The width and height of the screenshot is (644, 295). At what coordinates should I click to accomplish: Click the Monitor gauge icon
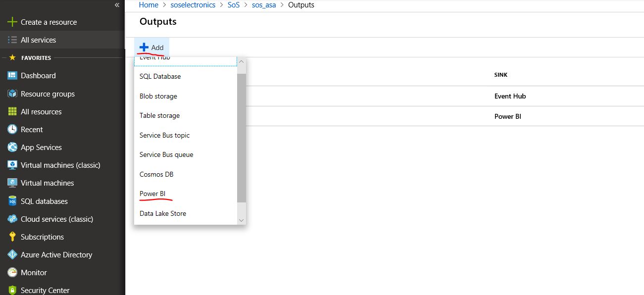tap(12, 272)
